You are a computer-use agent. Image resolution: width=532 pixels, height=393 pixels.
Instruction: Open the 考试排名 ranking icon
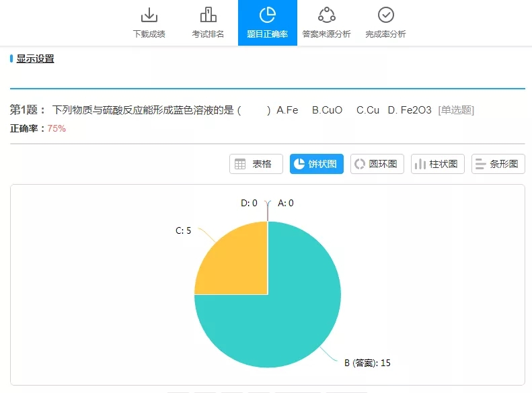(x=208, y=15)
